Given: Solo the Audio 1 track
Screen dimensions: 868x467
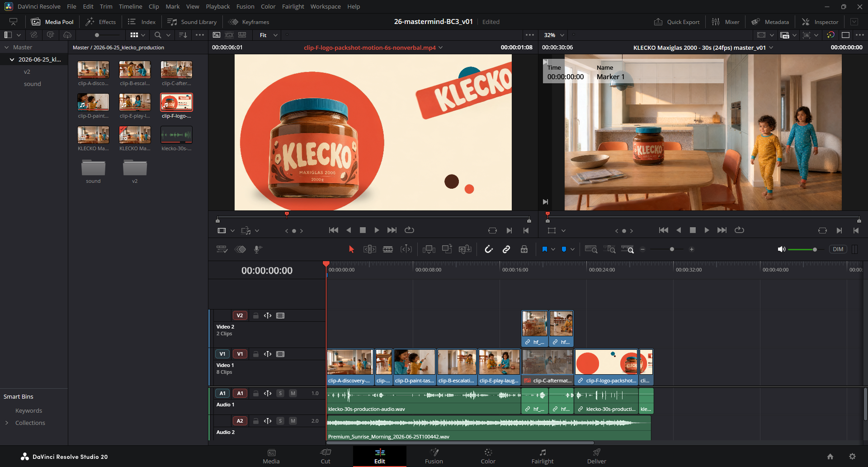Looking at the screenshot, I should (280, 393).
